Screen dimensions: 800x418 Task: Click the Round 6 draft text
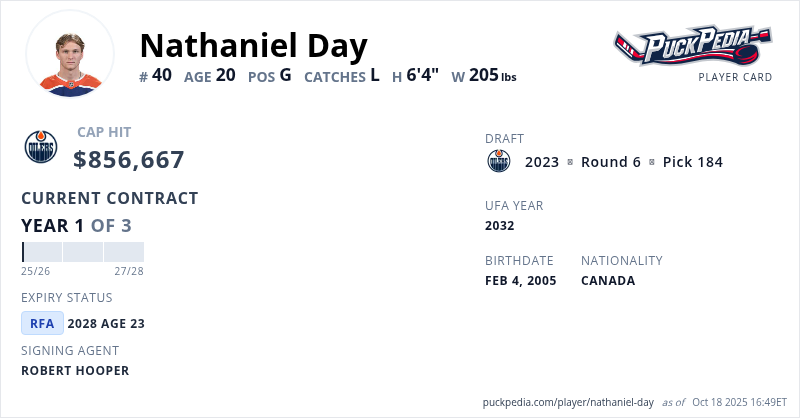(x=610, y=162)
